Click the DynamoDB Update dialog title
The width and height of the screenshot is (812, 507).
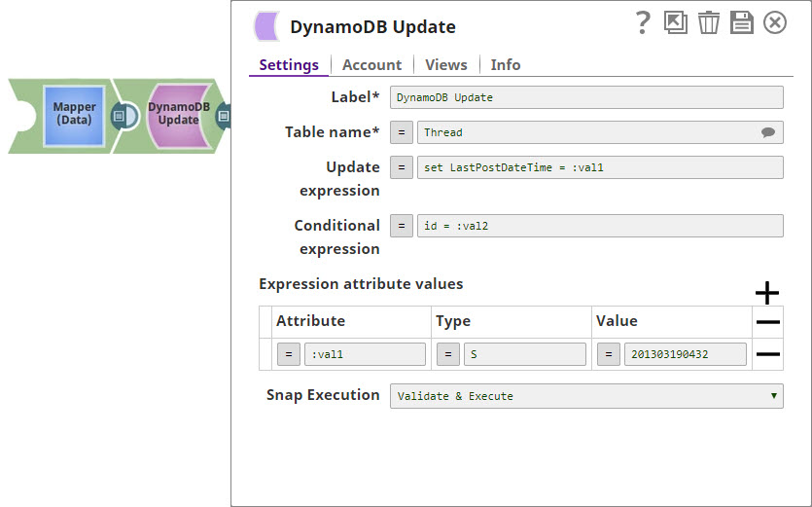[372, 27]
